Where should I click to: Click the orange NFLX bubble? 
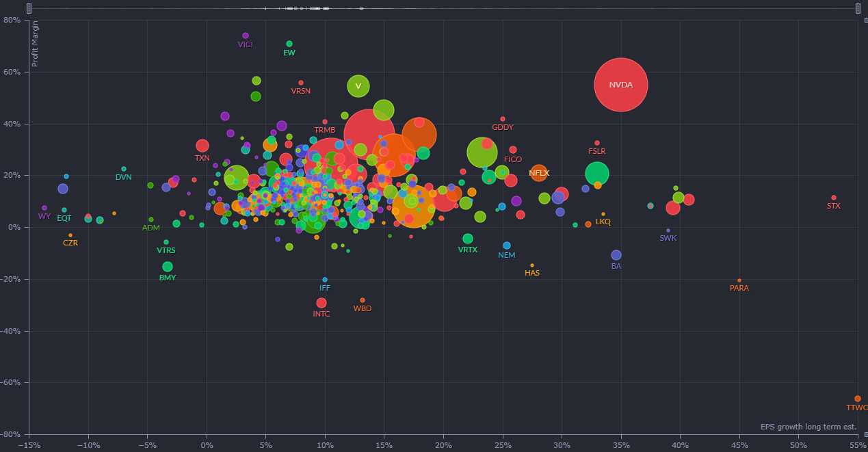(539, 173)
